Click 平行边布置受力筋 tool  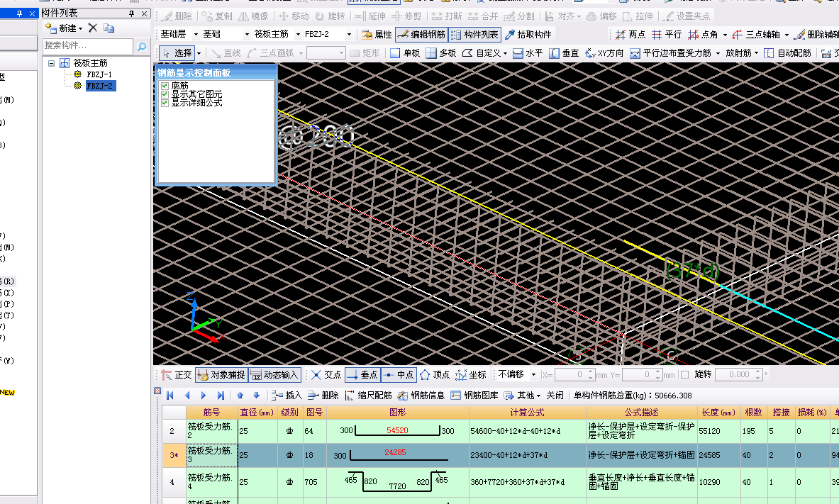tap(671, 53)
